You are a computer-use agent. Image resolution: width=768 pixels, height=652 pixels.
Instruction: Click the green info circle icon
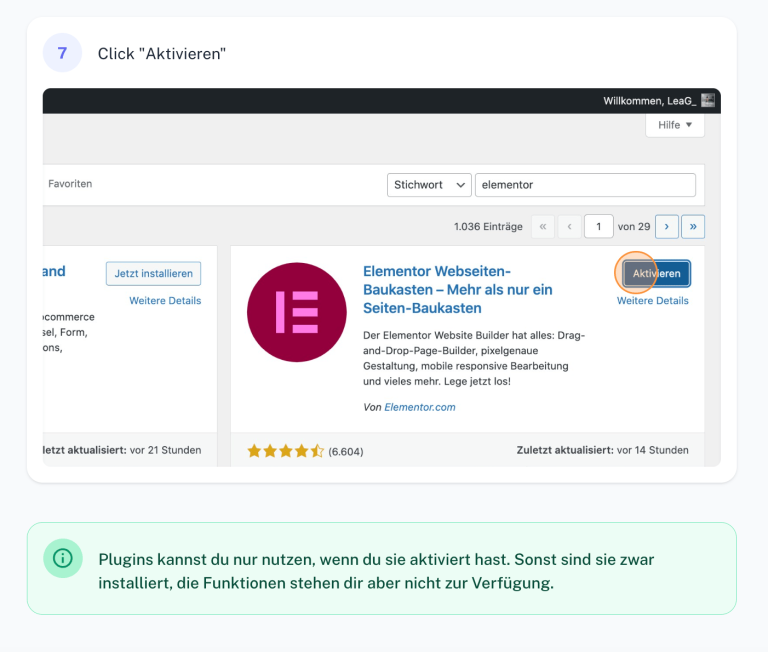tap(63, 558)
